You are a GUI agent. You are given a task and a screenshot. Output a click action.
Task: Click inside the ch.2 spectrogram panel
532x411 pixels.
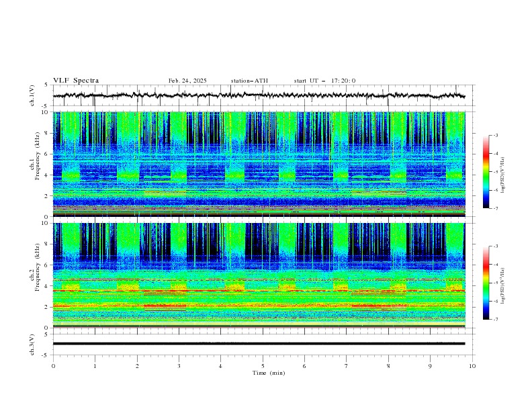(259, 275)
